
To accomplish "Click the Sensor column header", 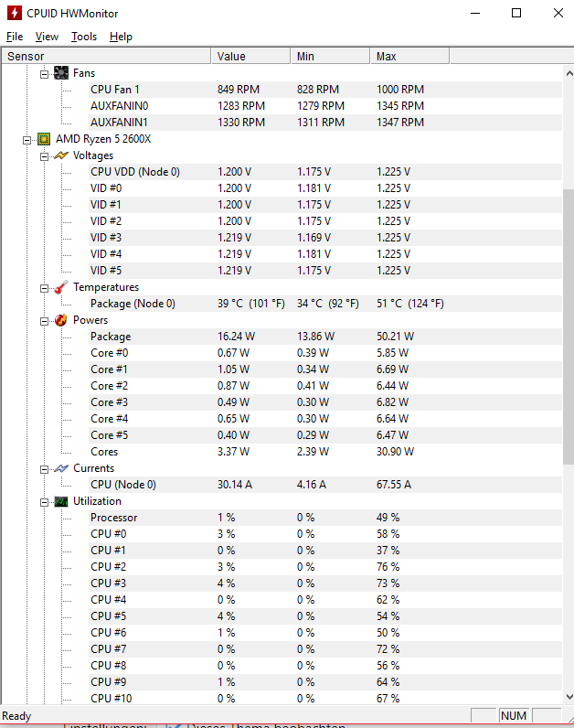I will pyautogui.click(x=106, y=56).
